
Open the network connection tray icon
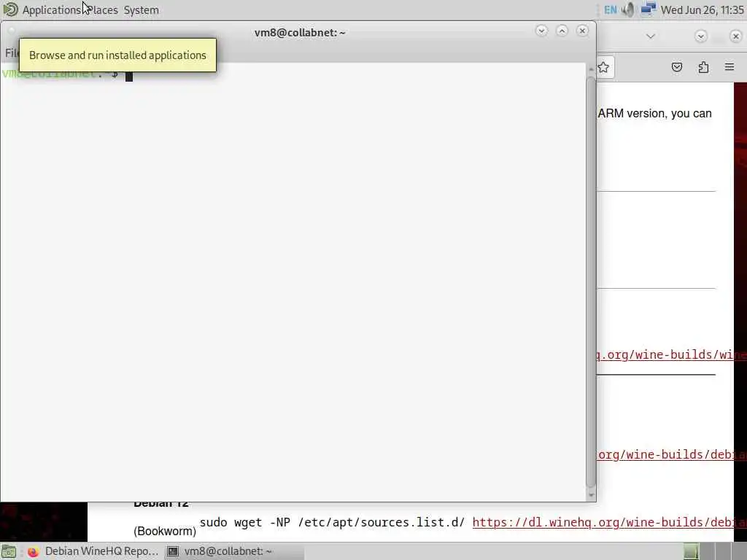point(648,9)
